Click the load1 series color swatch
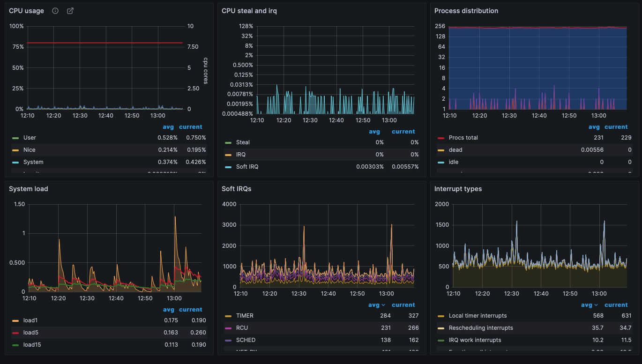The width and height of the screenshot is (642, 364). click(x=15, y=320)
